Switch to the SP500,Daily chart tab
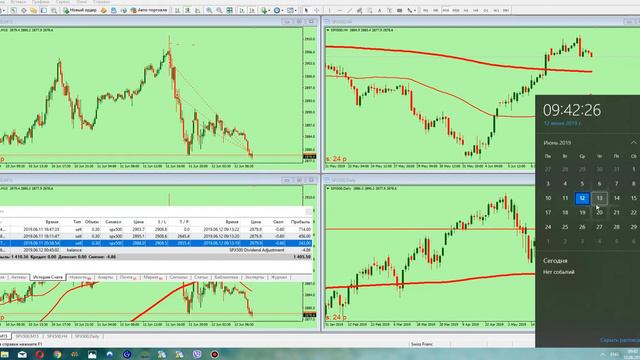Viewport: 640px width, 360px height. (87, 336)
